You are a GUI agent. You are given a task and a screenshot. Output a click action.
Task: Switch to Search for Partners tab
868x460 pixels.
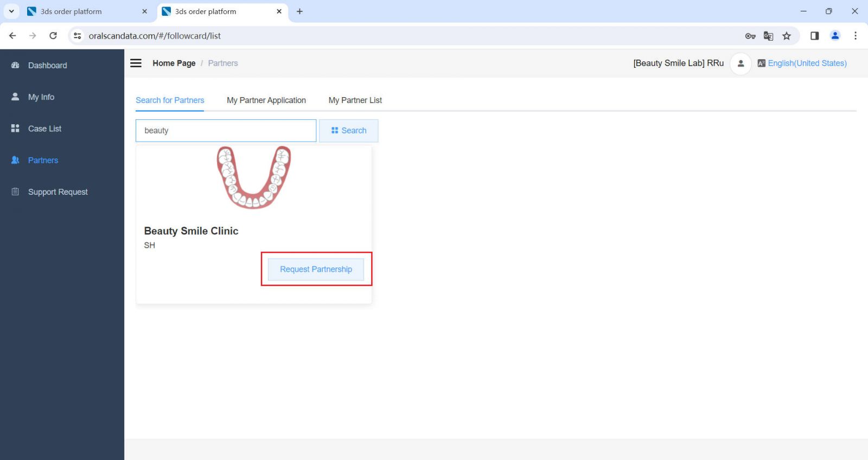tap(170, 100)
